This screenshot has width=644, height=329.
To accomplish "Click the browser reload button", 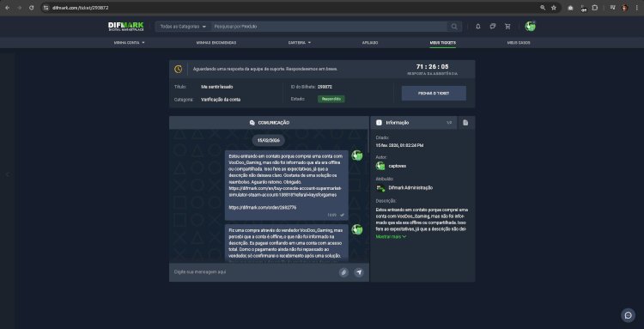I will (x=31, y=8).
